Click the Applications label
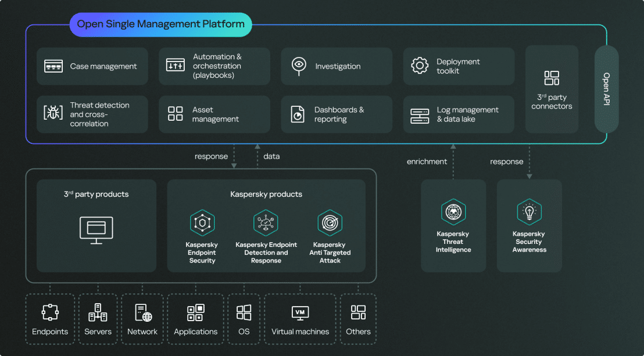 click(195, 332)
